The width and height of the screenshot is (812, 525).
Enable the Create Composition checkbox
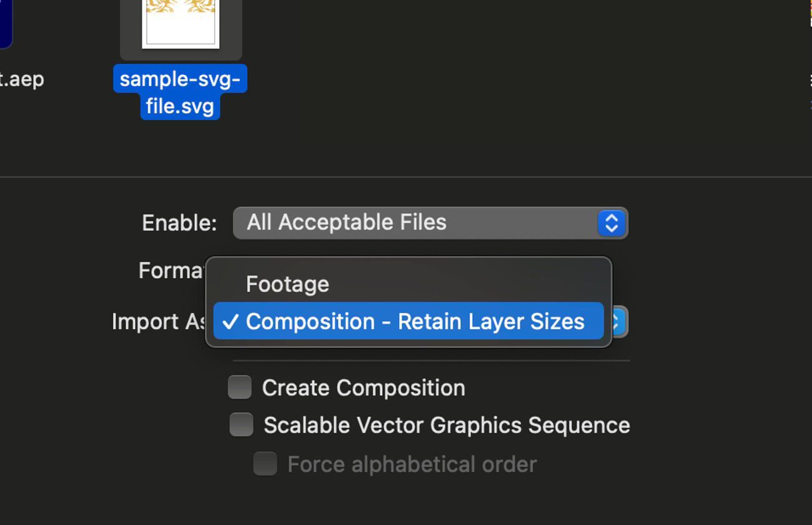click(x=239, y=387)
